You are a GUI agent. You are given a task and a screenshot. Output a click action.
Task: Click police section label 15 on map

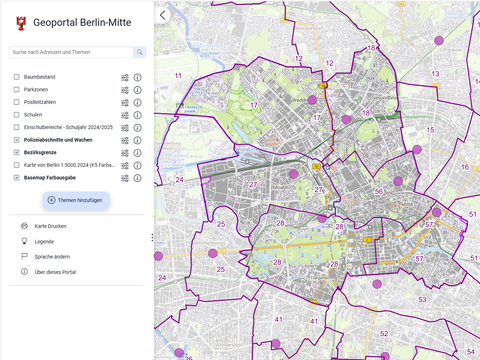(430, 130)
